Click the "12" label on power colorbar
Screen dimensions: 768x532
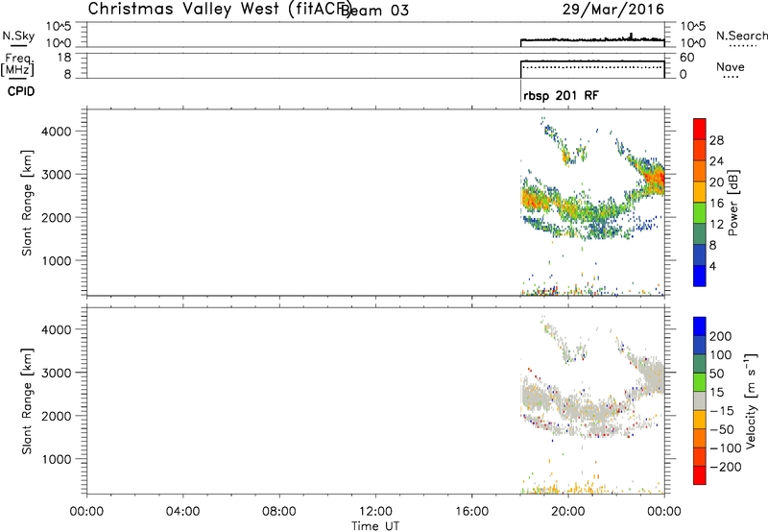pos(716,225)
